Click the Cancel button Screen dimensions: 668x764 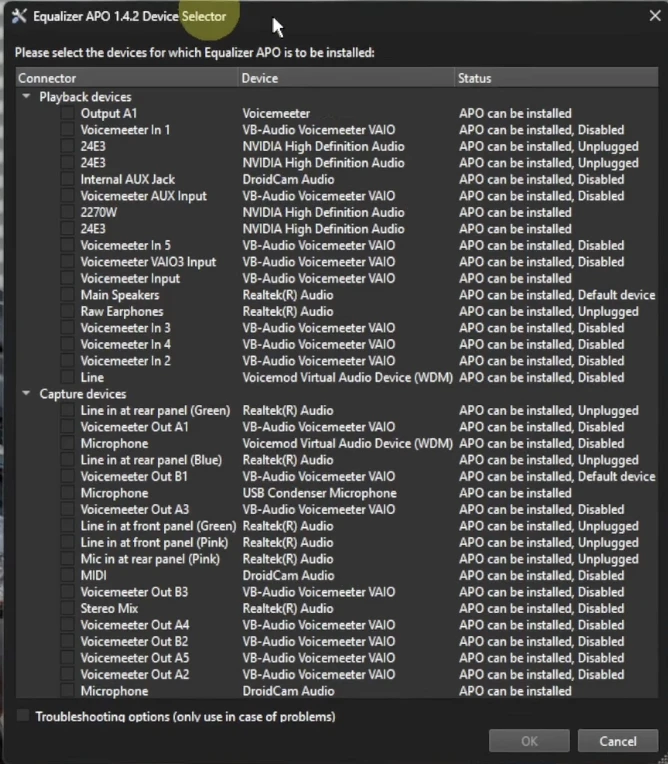(x=618, y=741)
